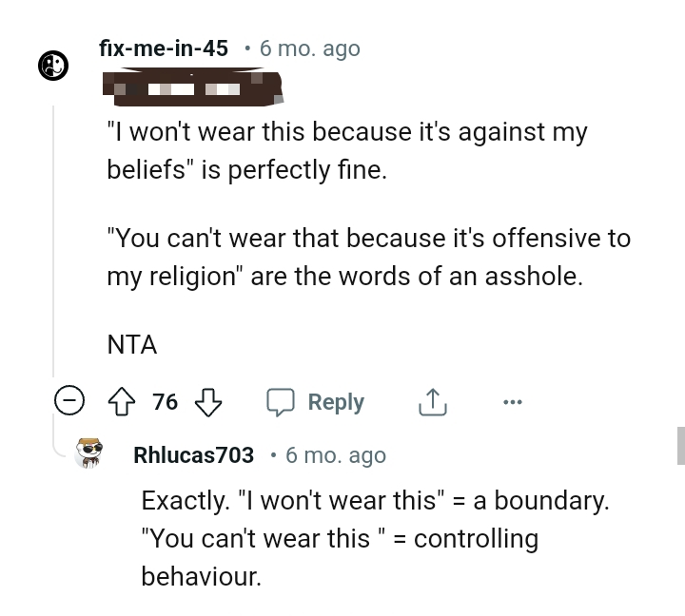The image size is (685, 616).
Task: Open the three-dot more options menu
Action: [512, 402]
